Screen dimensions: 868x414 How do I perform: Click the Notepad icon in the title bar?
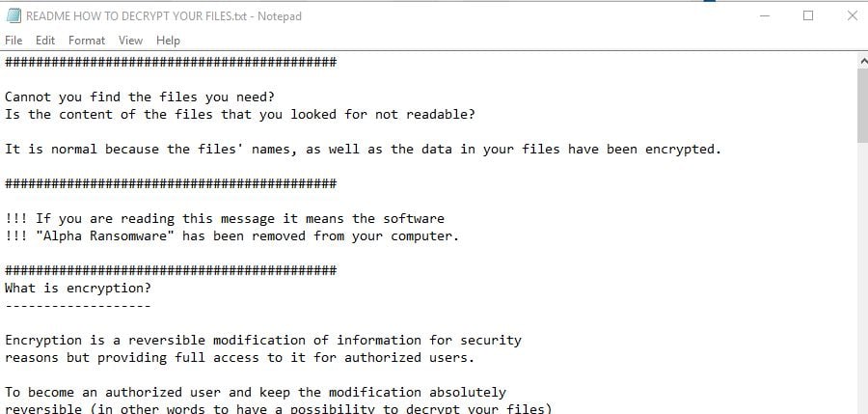tap(13, 16)
